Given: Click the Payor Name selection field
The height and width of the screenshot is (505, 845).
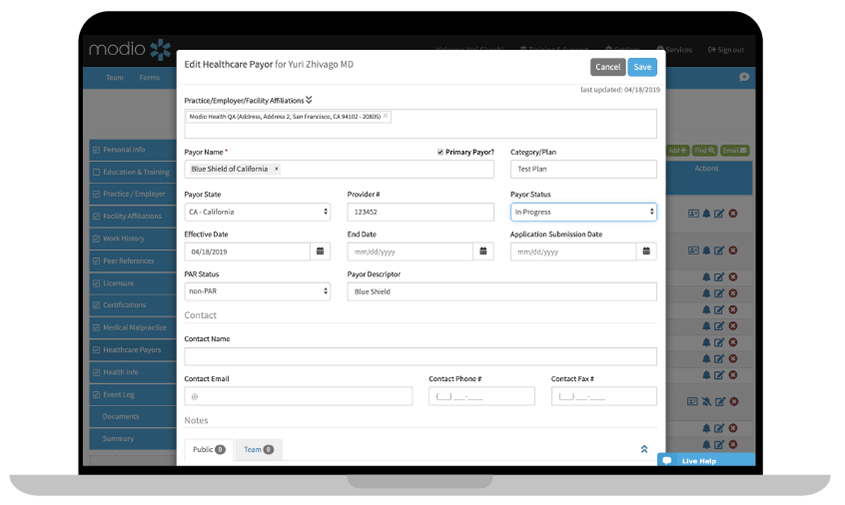Looking at the screenshot, I should [339, 169].
